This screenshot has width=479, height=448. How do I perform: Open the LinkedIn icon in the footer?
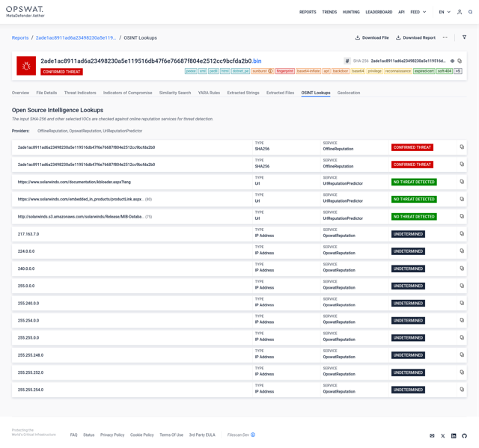point(454,435)
